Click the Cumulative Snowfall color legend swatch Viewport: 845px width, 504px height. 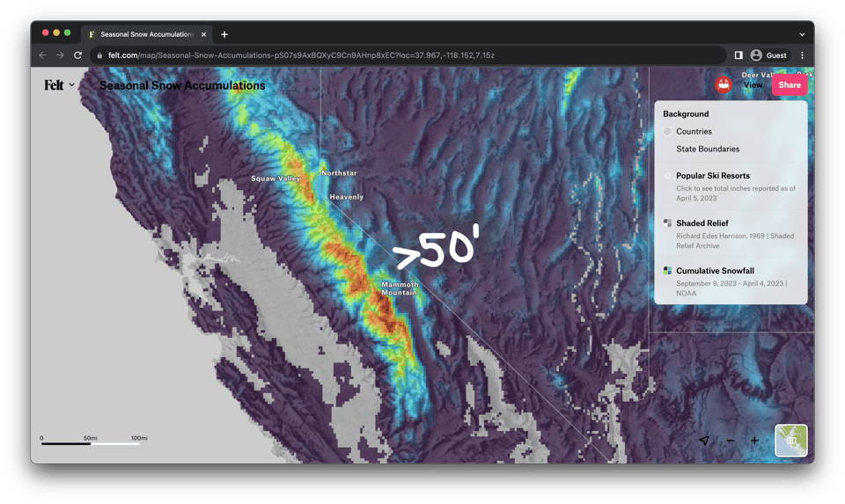(668, 271)
